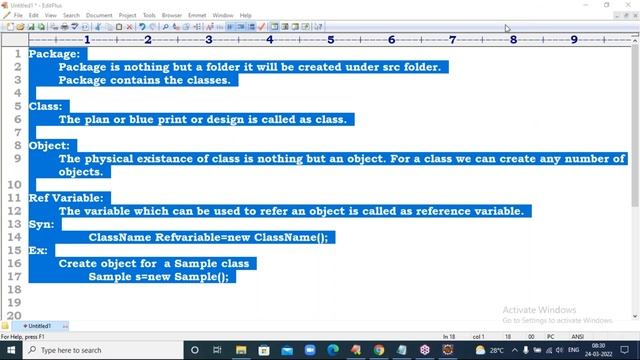Open the Edit menu
The image size is (640, 360).
click(x=33, y=15)
